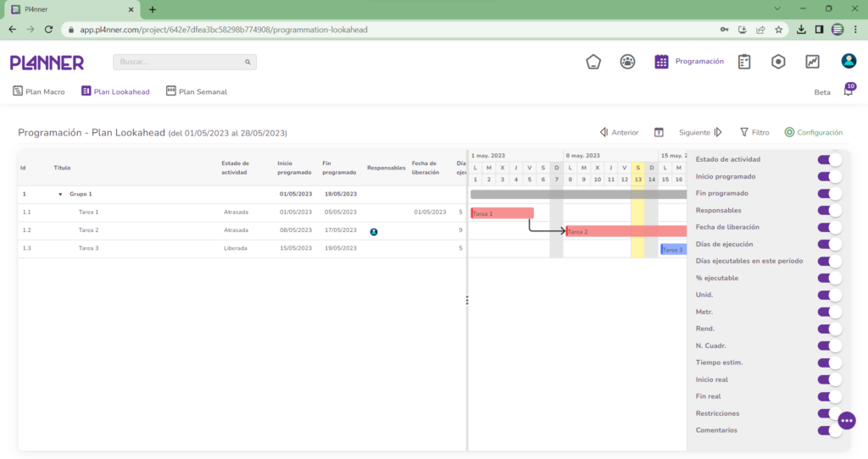Click the 17/05/2023 end date of Tarea 2
This screenshot has width=868, height=459.
pyautogui.click(x=341, y=230)
